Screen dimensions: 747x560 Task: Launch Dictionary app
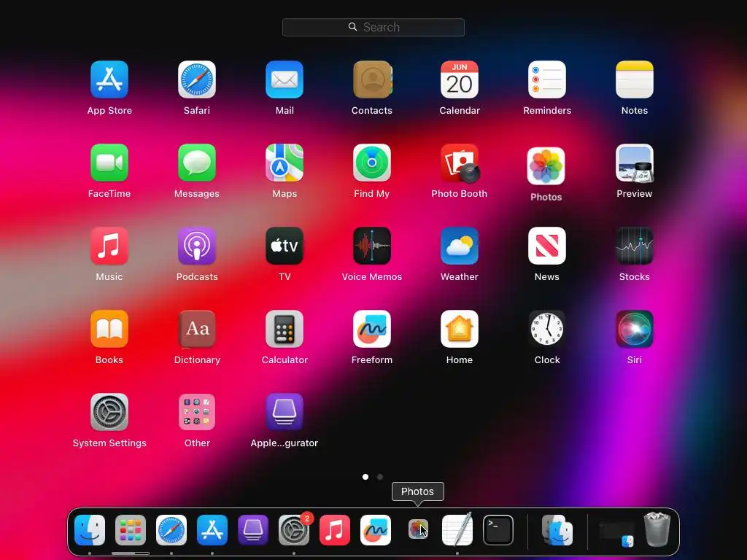click(197, 329)
